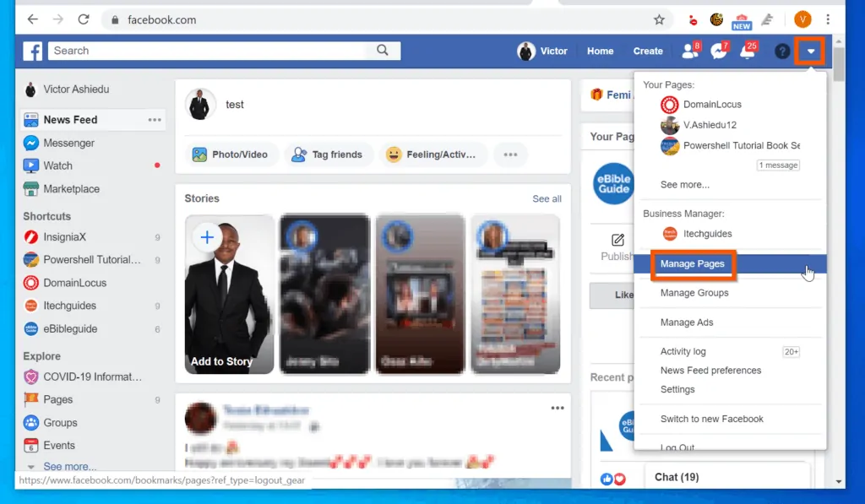This screenshot has width=865, height=504.
Task: Select Itechguides under Business Manager
Action: tap(697, 233)
